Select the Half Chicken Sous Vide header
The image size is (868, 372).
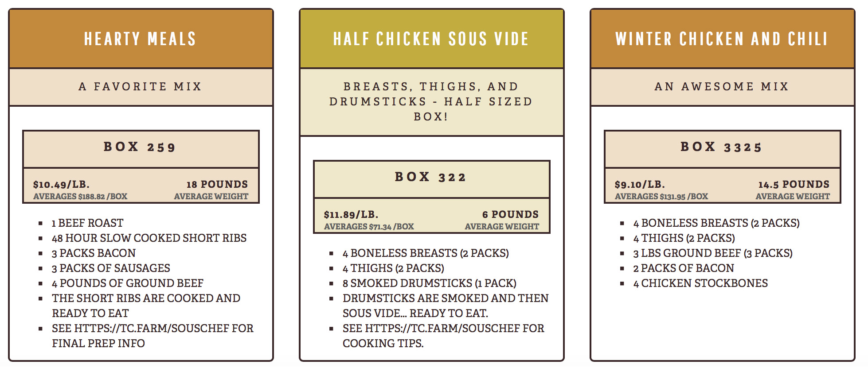tap(431, 39)
